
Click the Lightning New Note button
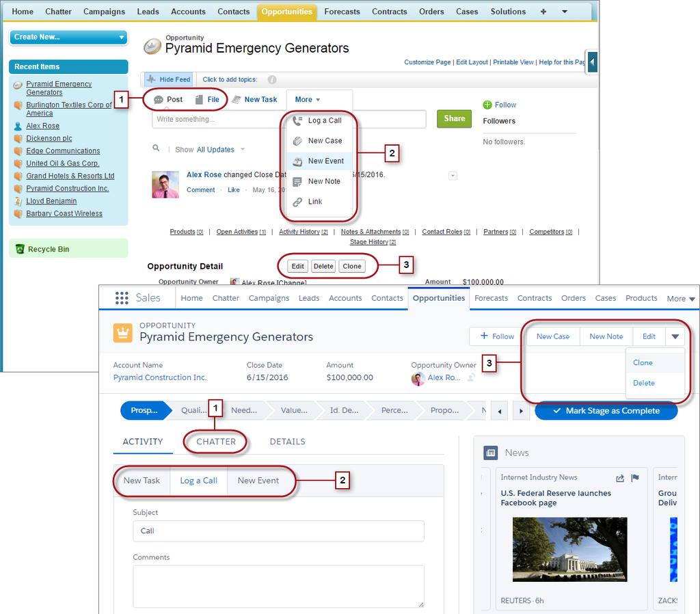[606, 336]
